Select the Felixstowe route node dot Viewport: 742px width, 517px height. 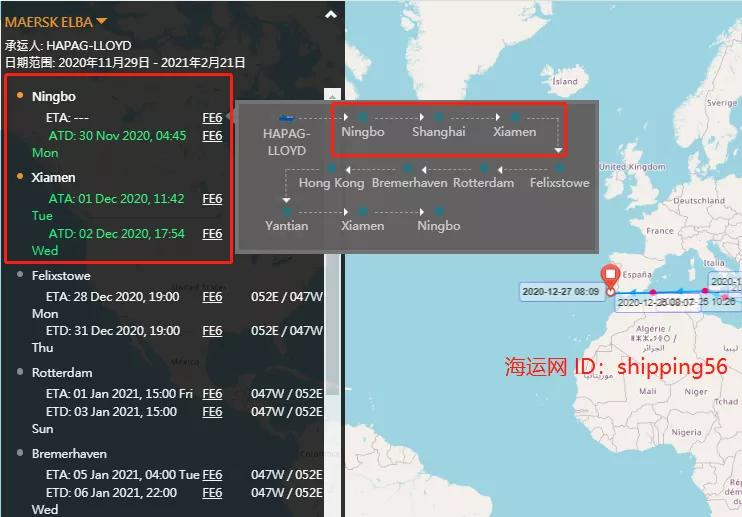click(560, 168)
